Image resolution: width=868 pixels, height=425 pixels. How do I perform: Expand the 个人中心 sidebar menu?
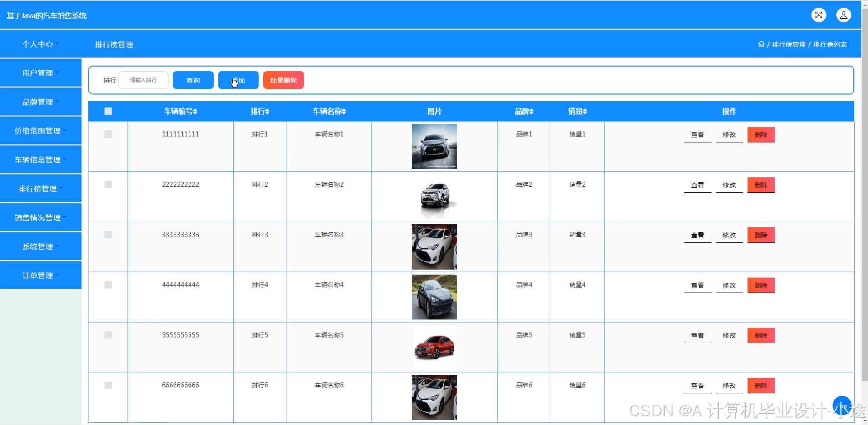tap(41, 44)
